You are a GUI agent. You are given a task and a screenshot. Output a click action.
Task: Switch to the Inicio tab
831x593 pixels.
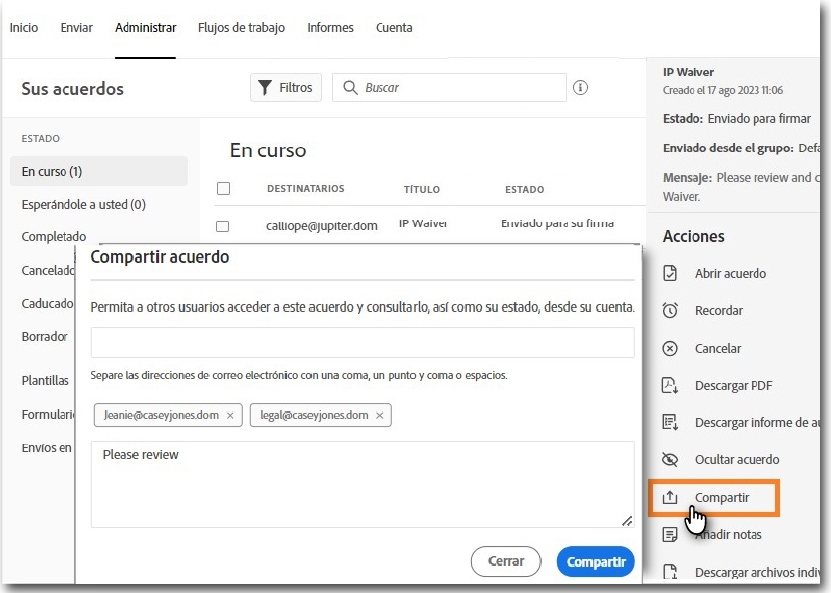pos(24,28)
